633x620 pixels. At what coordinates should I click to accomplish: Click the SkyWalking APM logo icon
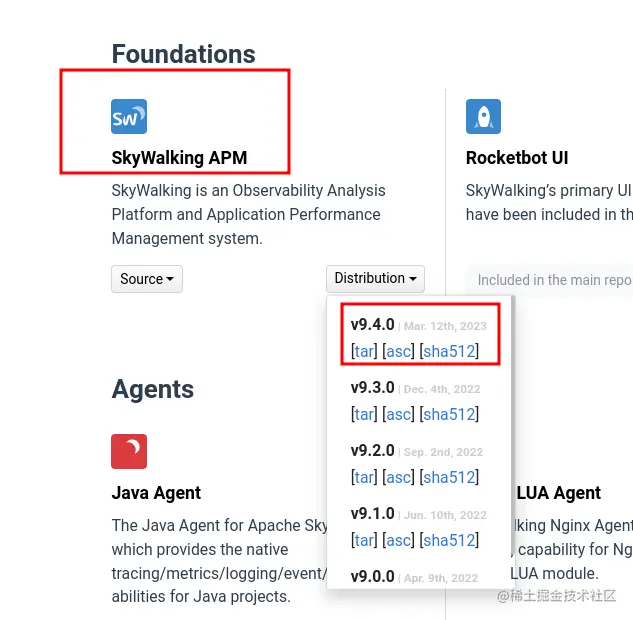129,116
